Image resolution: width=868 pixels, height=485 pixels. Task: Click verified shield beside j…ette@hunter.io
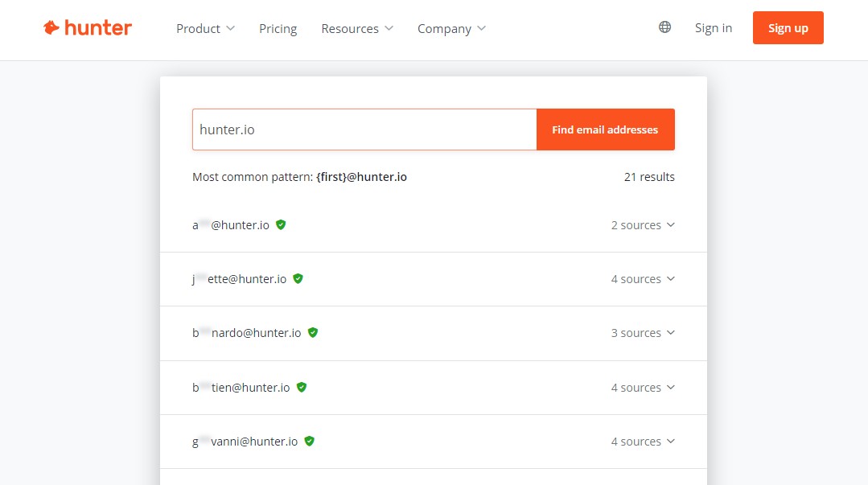coord(298,278)
